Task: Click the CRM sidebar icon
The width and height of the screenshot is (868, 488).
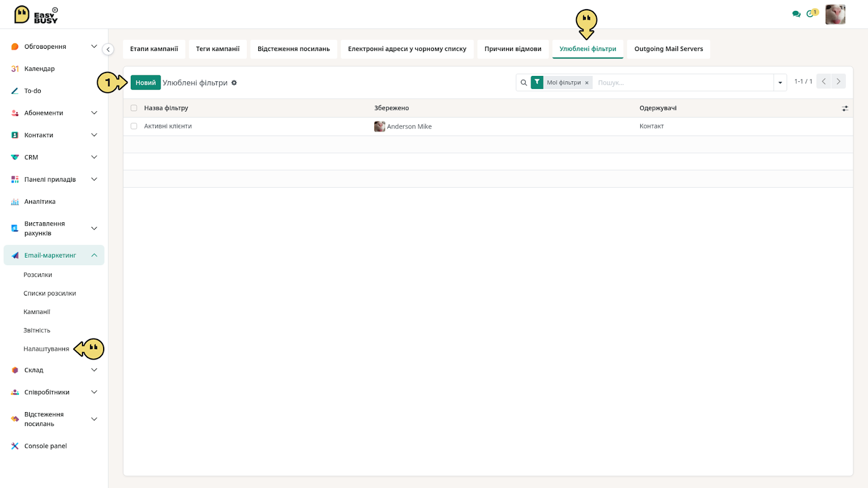Action: (x=15, y=157)
